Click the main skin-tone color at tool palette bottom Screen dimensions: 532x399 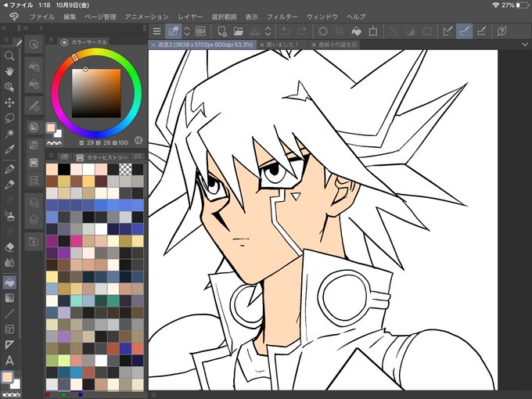(8, 376)
